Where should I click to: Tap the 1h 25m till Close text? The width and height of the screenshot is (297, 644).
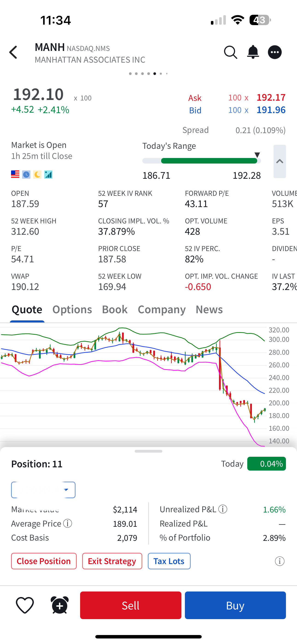click(41, 156)
